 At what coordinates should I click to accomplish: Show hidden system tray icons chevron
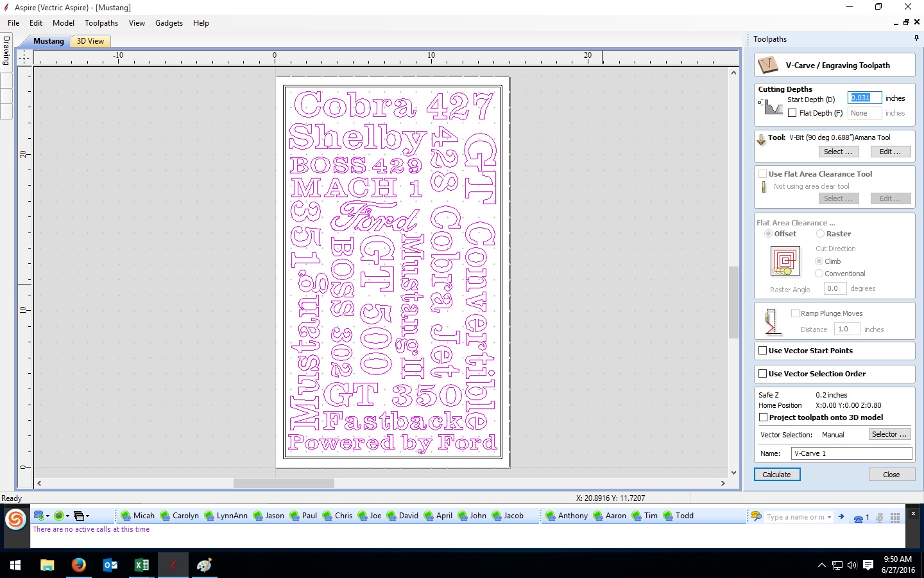click(821, 565)
